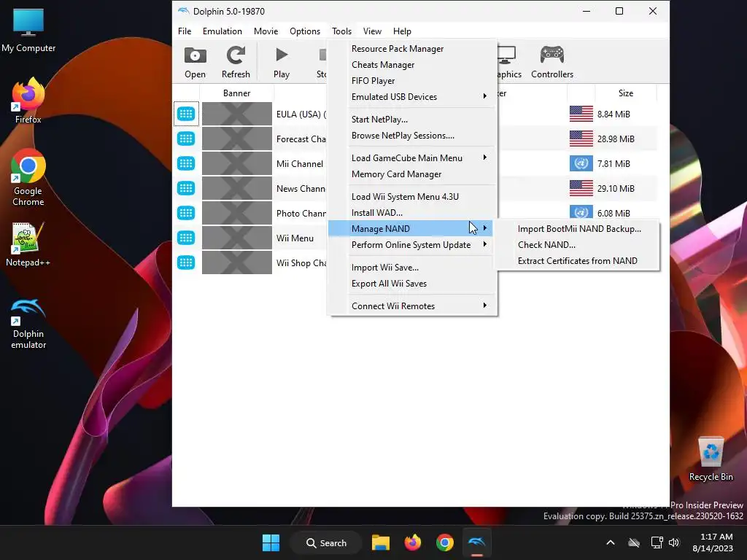
Task: Select Import BootMii NAND Backup...
Action: click(x=578, y=228)
